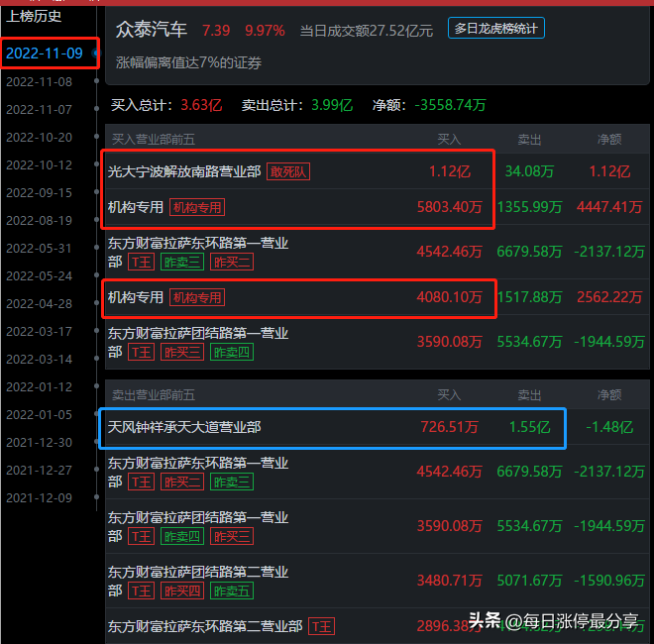Click the 敢死队 tag

(288, 171)
